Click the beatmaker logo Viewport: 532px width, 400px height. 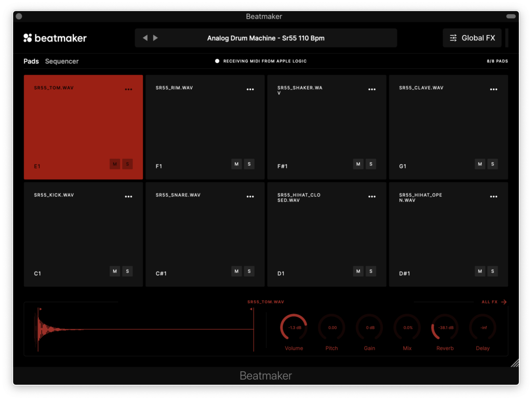(55, 38)
